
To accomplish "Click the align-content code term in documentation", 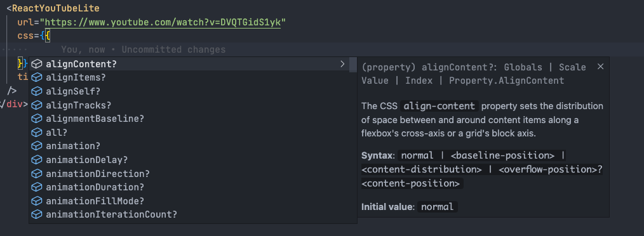I will (x=439, y=107).
